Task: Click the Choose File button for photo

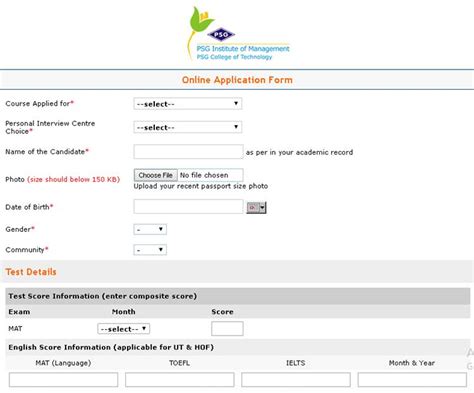Action: [156, 175]
